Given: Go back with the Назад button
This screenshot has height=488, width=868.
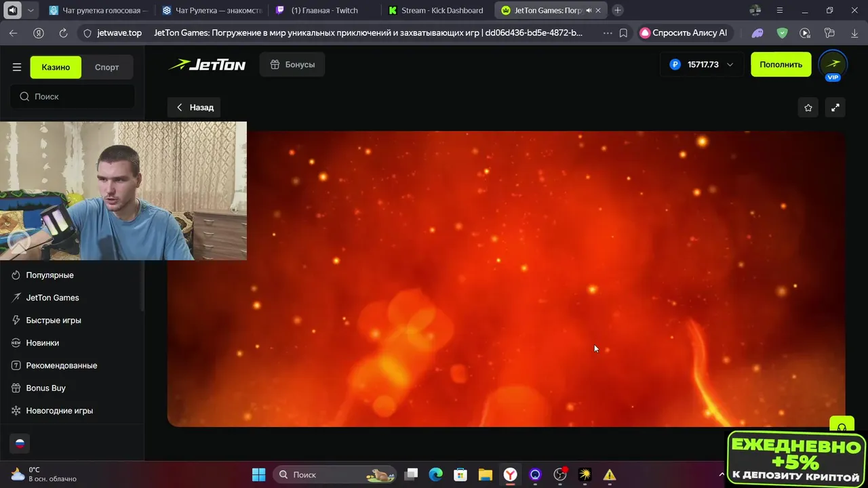Looking at the screenshot, I should click(x=195, y=107).
